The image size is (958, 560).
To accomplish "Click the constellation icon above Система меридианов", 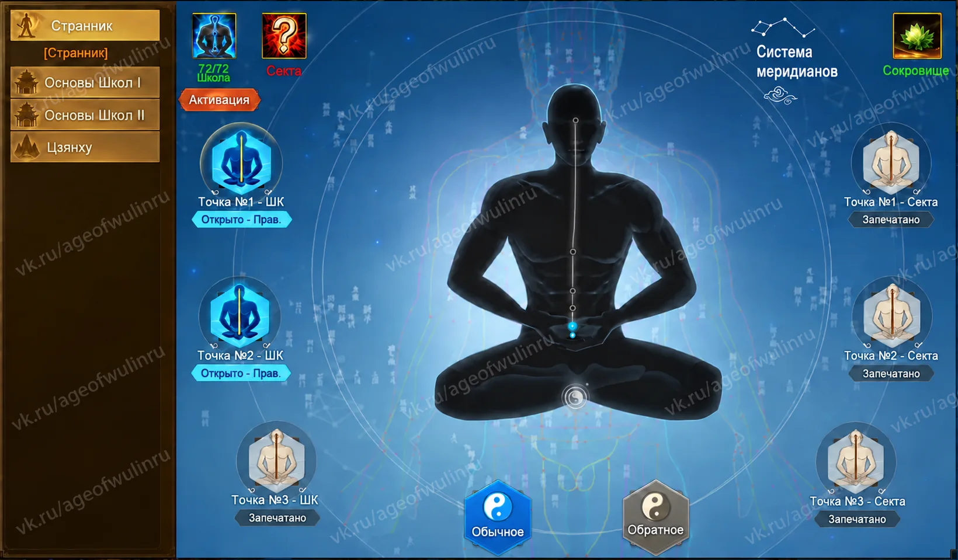I will (x=782, y=27).
